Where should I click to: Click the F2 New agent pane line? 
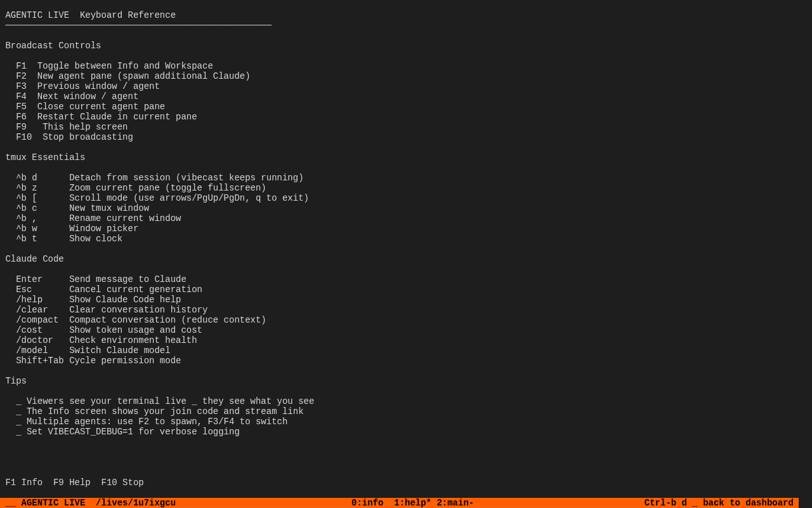[x=133, y=76]
